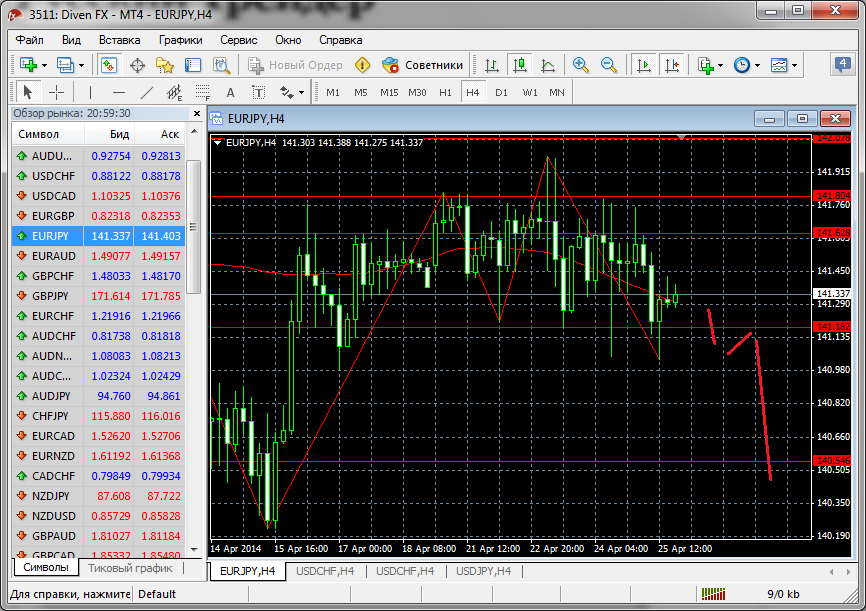Image resolution: width=866 pixels, height=611 pixels.
Task: Open the MetaEditor yellow diamond icon
Action: point(362,65)
